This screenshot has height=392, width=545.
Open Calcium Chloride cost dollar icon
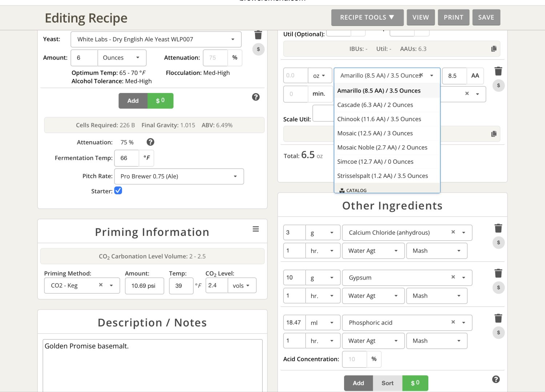(498, 242)
